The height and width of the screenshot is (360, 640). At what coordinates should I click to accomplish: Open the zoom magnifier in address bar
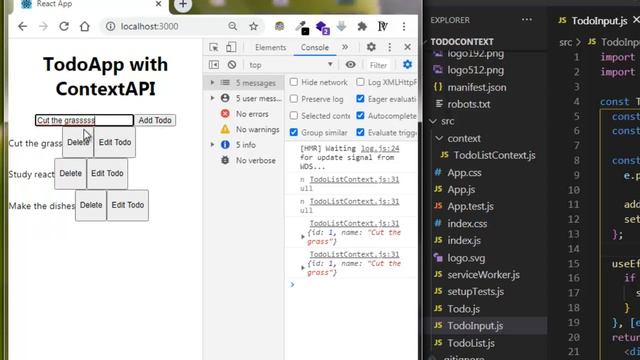click(233, 27)
